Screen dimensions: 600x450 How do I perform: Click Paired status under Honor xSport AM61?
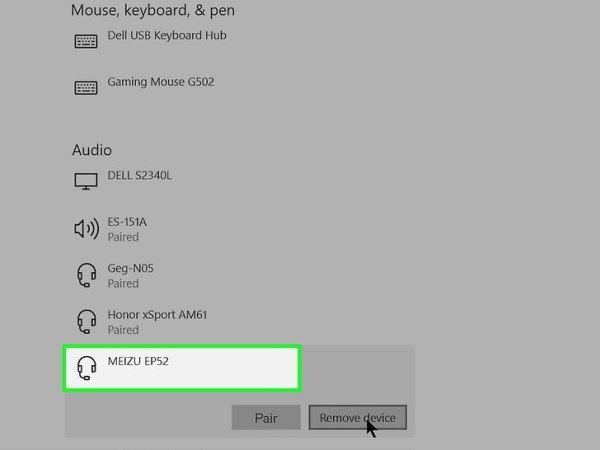pos(123,330)
